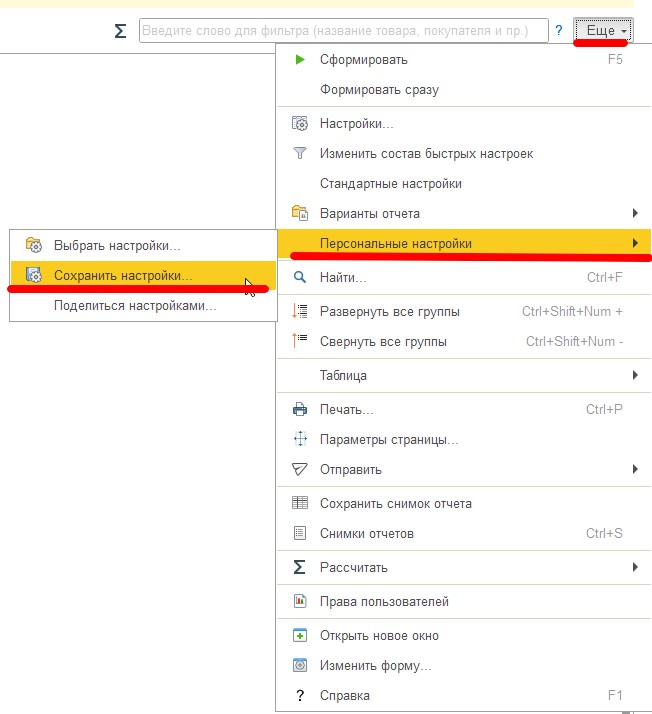This screenshot has height=714, width=652.
Task: Select Стандартные настройки menu item
Action: 390,184
